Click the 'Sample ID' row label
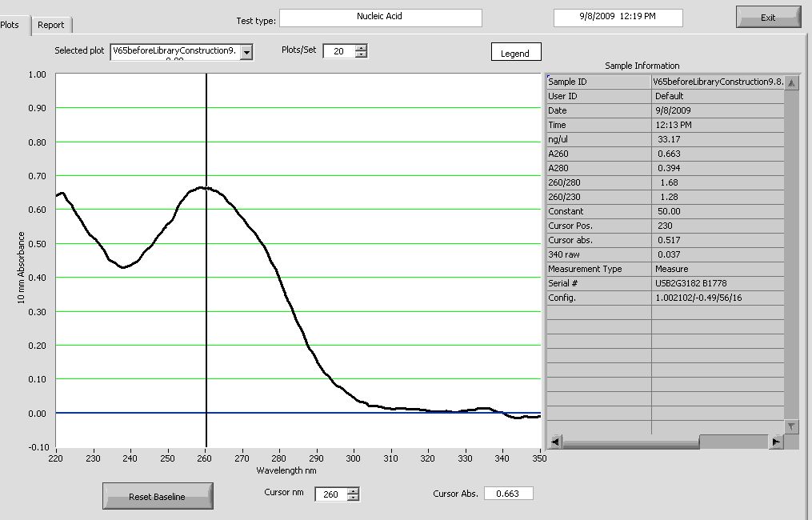Image resolution: width=812 pixels, height=520 pixels. click(567, 82)
